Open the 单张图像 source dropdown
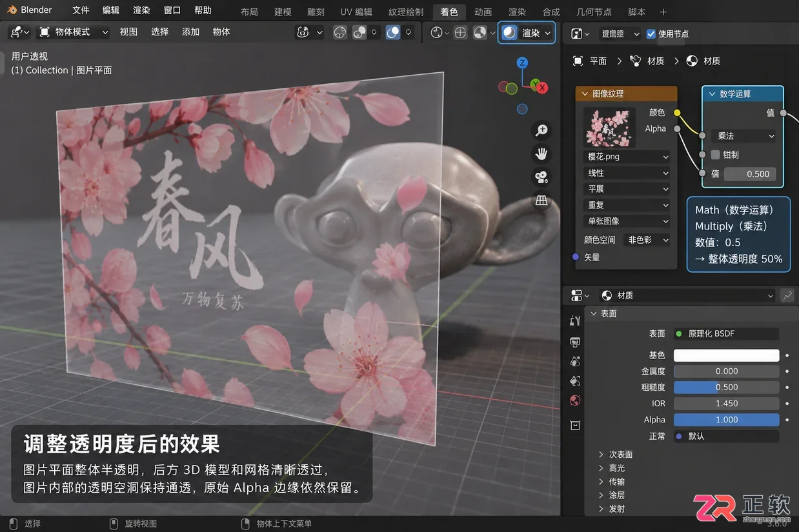 coord(627,221)
